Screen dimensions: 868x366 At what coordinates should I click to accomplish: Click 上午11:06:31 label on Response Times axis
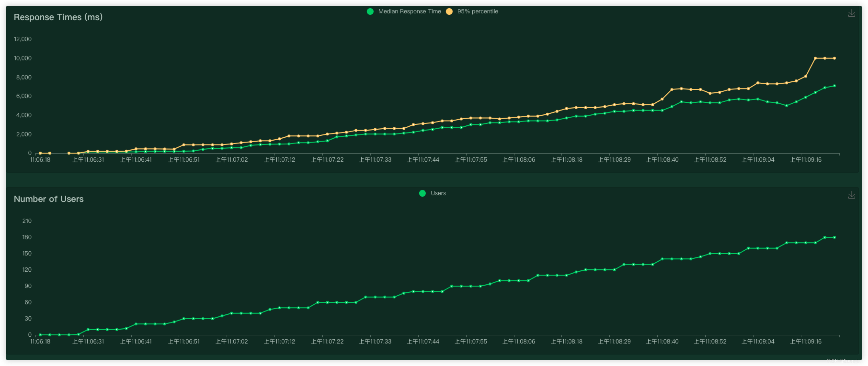coord(88,160)
